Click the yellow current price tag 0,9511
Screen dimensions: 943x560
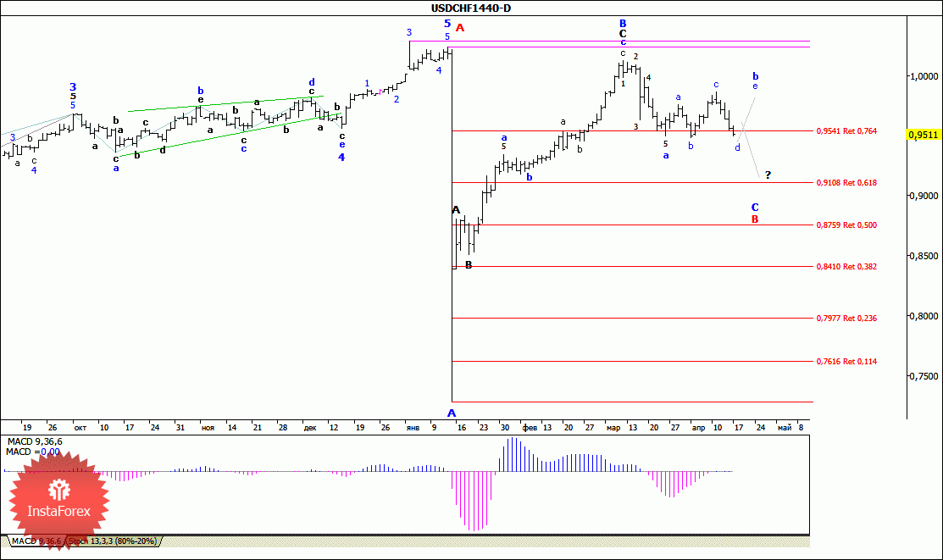[924, 135]
